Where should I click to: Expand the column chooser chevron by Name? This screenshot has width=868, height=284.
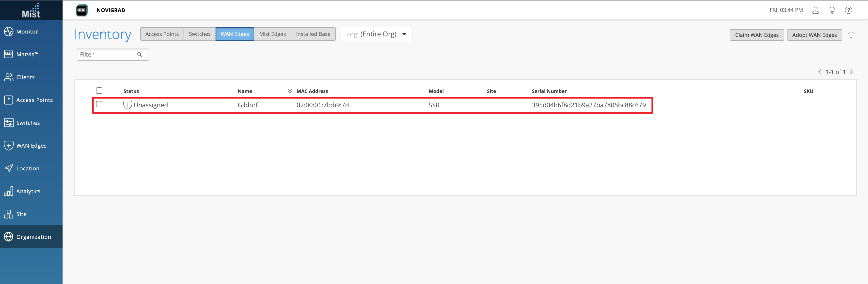290,91
